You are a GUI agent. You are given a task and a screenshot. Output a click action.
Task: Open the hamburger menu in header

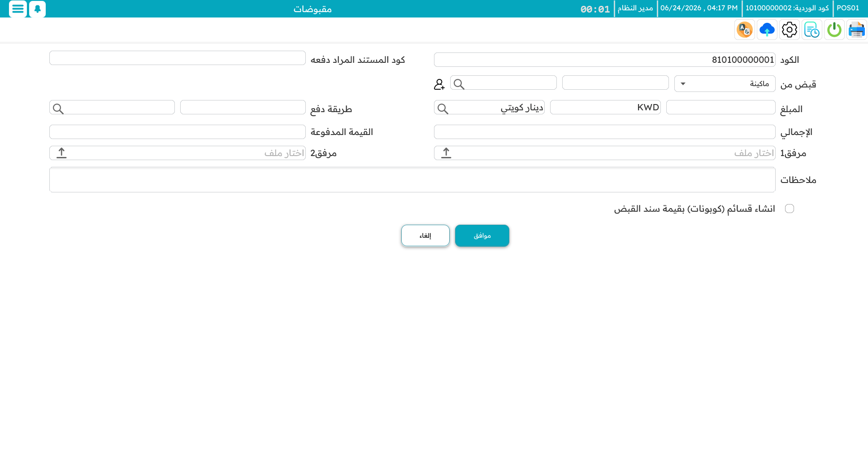pos(18,9)
